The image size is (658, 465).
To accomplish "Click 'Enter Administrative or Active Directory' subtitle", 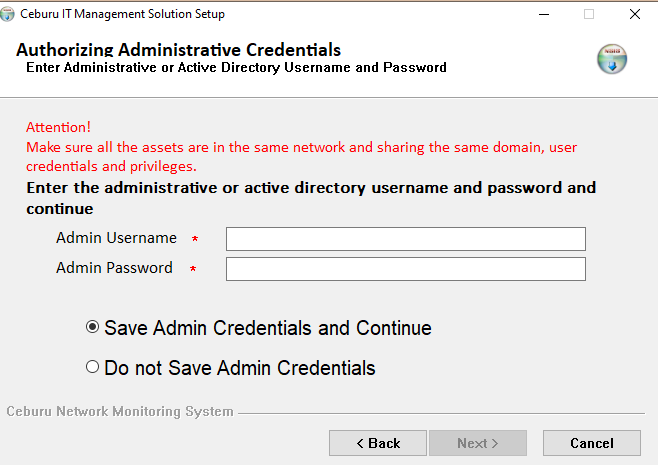I will click(236, 68).
